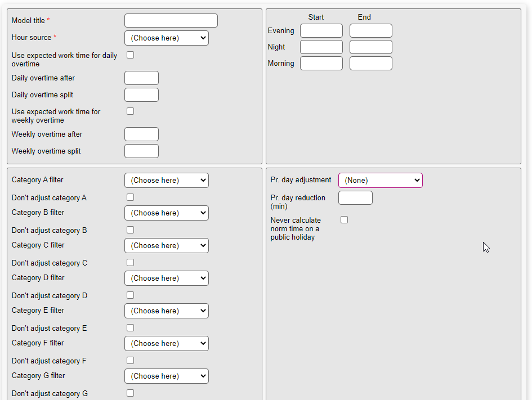
Task: Open the Pr. day adjustment dropdown
Action: pos(380,181)
